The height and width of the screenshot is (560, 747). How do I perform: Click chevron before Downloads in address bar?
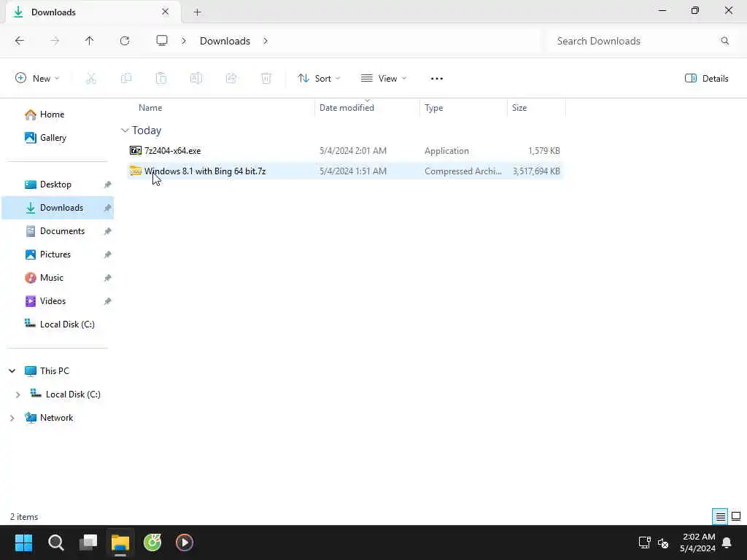click(x=184, y=41)
